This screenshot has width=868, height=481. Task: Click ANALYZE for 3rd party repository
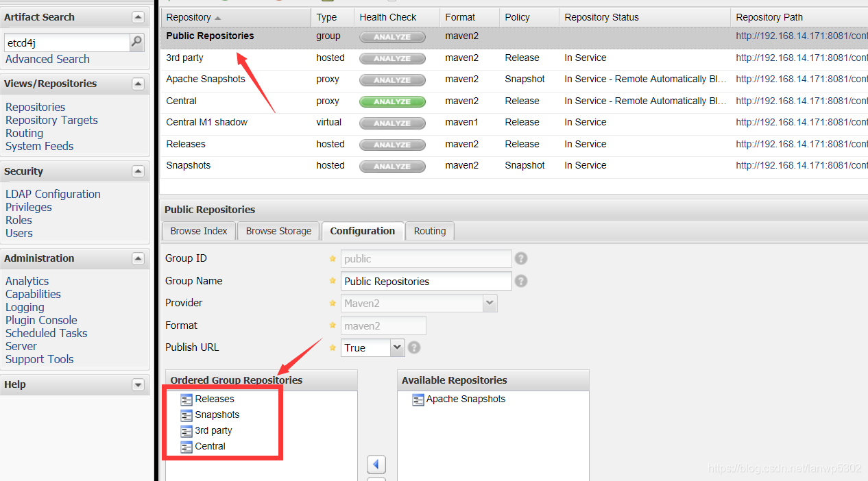tap(392, 58)
